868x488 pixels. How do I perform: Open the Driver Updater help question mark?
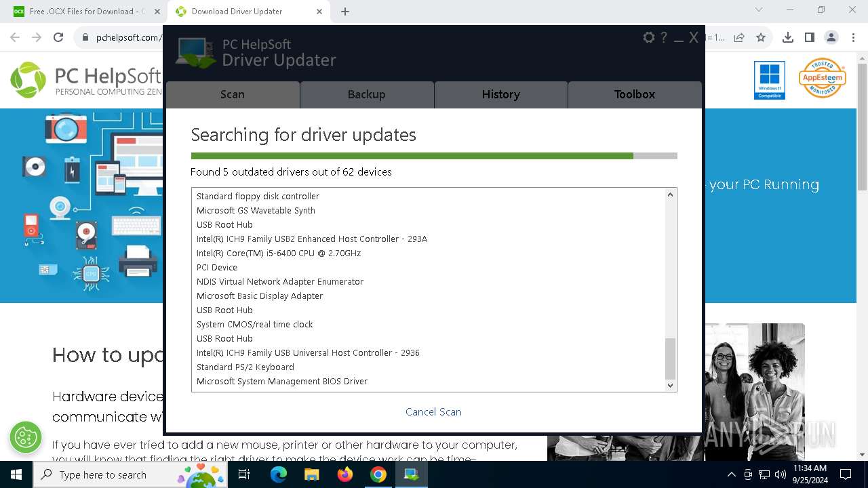pyautogui.click(x=664, y=38)
